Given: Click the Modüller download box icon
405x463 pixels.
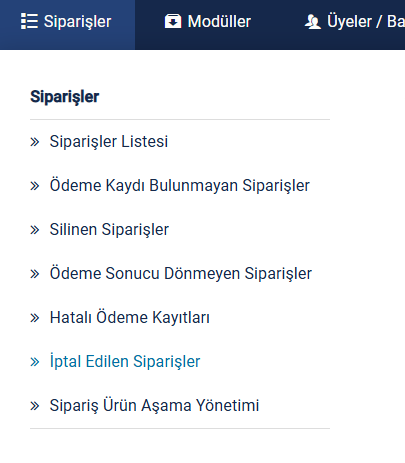Looking at the screenshot, I should tap(173, 21).
